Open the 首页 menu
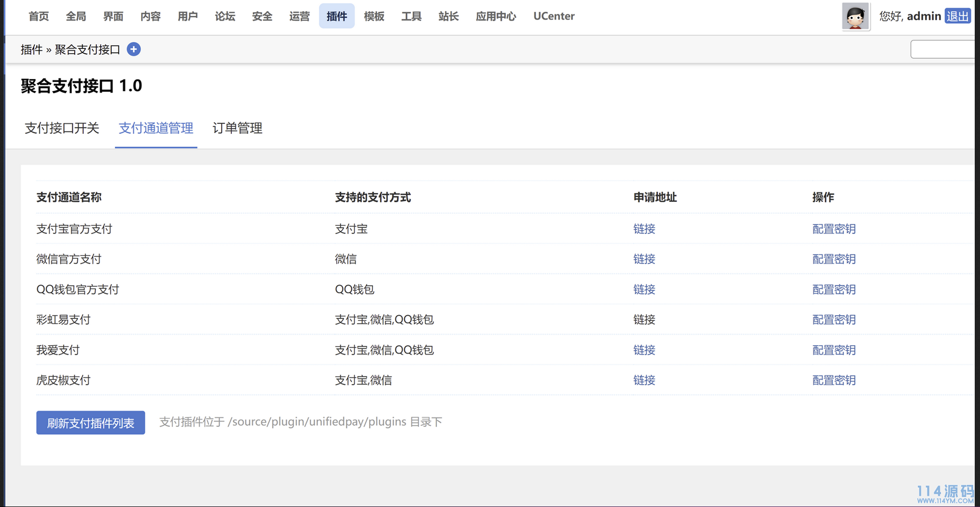The image size is (980, 507). [38, 16]
